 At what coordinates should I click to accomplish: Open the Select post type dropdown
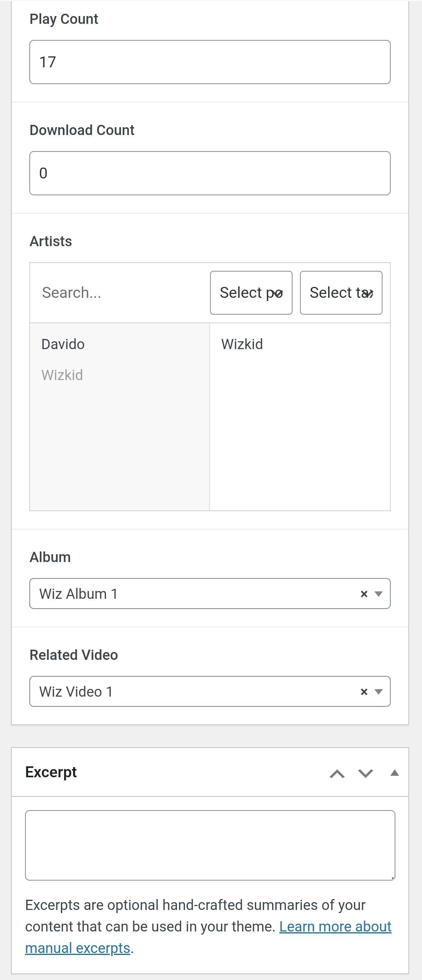click(251, 293)
